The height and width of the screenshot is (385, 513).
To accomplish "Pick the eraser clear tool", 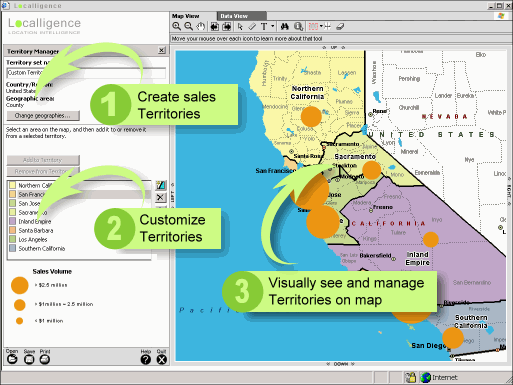I will coord(340,26).
